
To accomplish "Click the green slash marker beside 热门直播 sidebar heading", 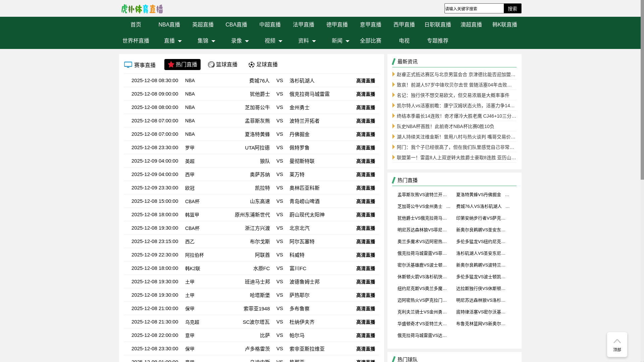I will pyautogui.click(x=394, y=180).
